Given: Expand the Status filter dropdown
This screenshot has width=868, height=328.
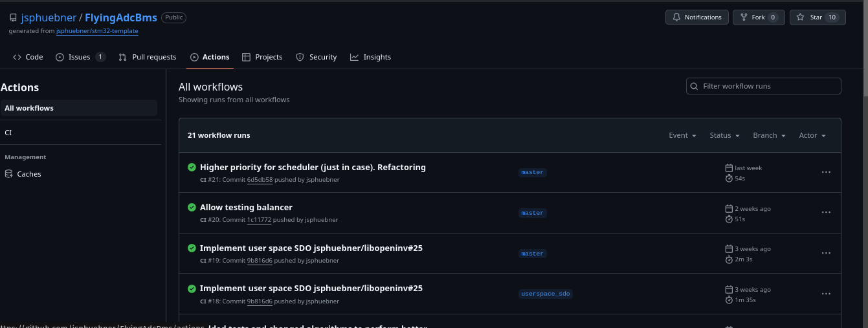Looking at the screenshot, I should 724,136.
